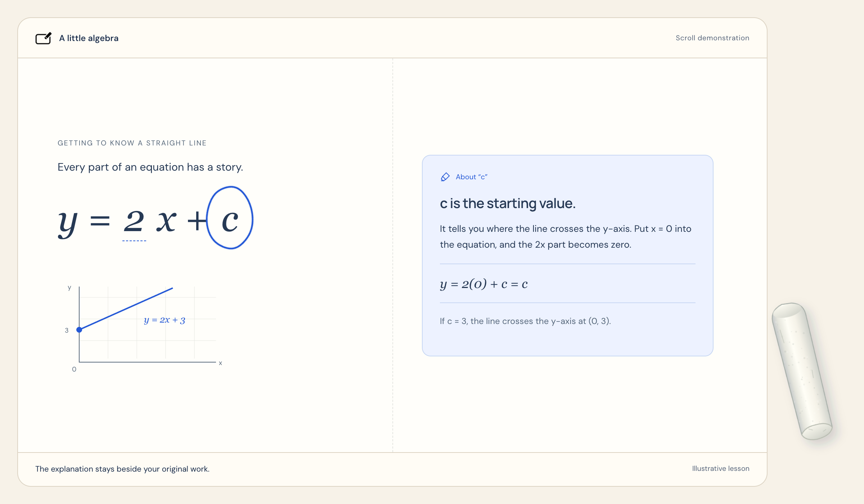Screen dimensions: 864x504
Task: Click the graph label y = 2x + 3
Action: (165, 320)
